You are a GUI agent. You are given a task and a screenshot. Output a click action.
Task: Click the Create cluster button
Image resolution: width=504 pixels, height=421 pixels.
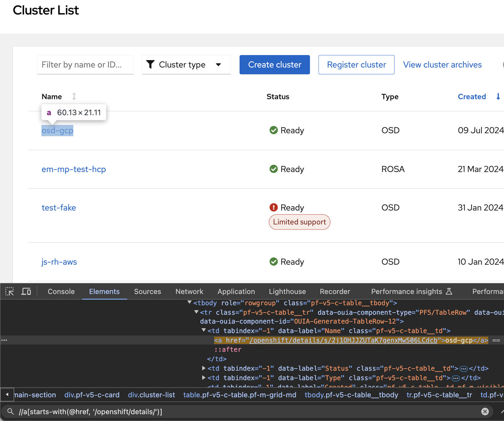(274, 65)
